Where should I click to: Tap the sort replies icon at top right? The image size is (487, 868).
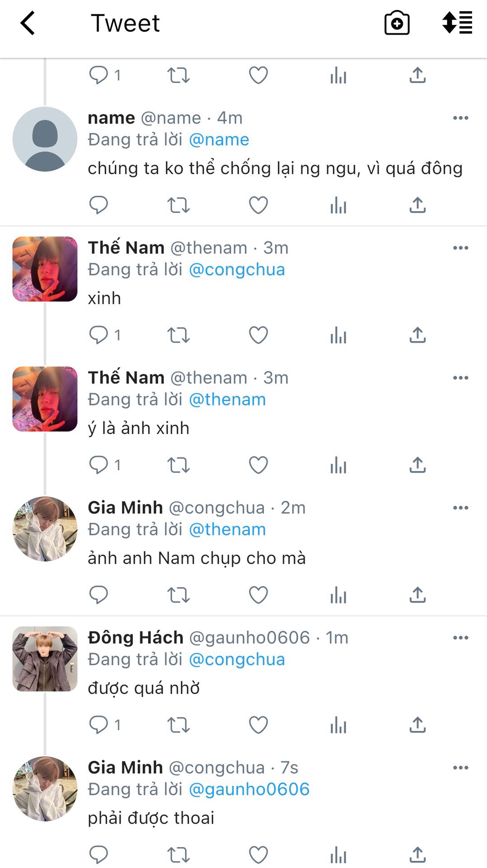point(457,23)
